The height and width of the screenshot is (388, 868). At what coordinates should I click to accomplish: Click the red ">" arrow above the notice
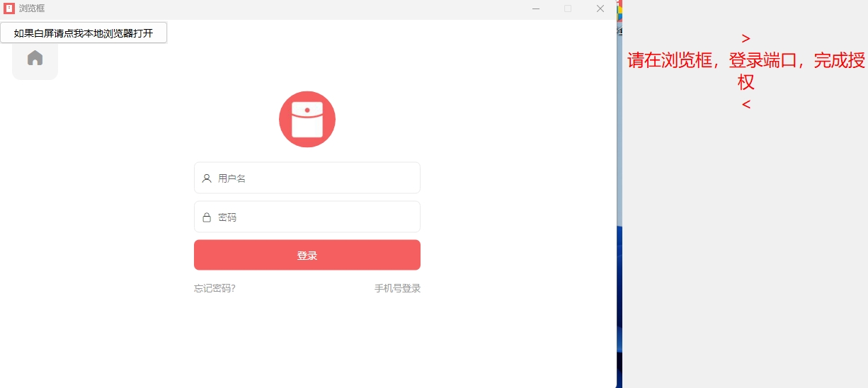click(x=746, y=38)
